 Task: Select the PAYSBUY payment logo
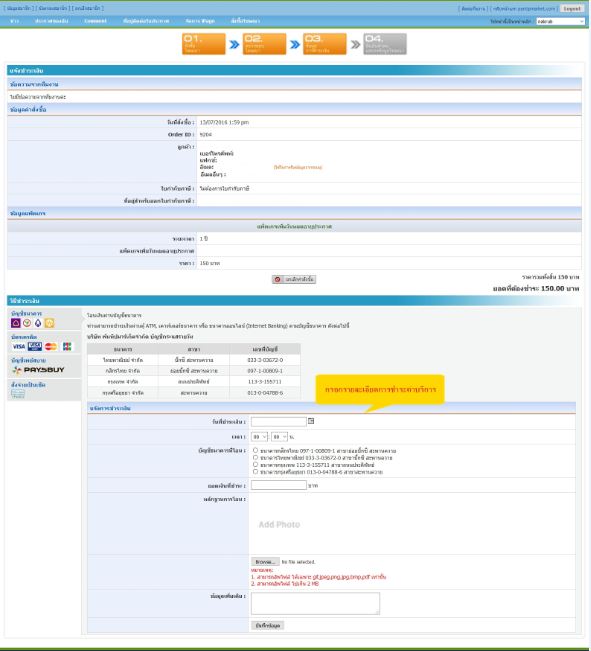(39, 370)
